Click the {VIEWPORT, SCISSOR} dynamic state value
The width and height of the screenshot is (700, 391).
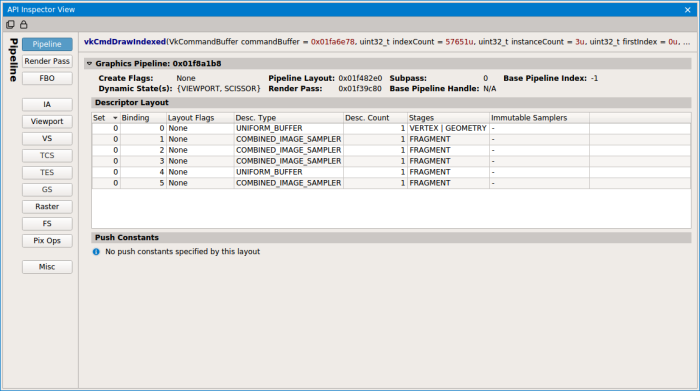[x=218, y=89]
